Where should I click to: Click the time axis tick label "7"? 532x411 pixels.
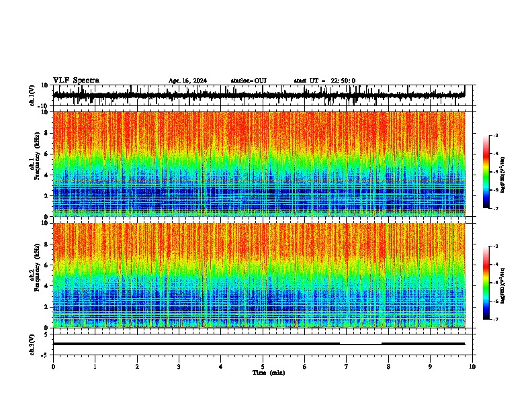coord(347,367)
